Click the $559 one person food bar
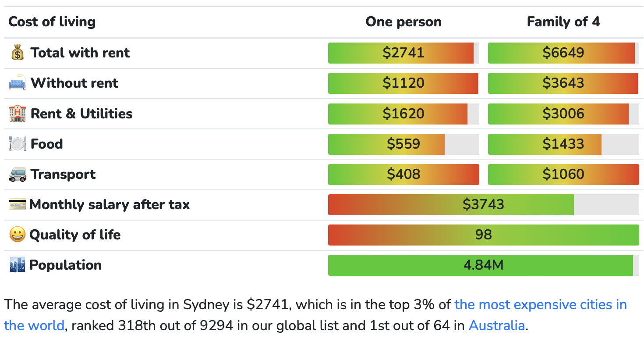This screenshot has height=342, width=644. point(403,144)
